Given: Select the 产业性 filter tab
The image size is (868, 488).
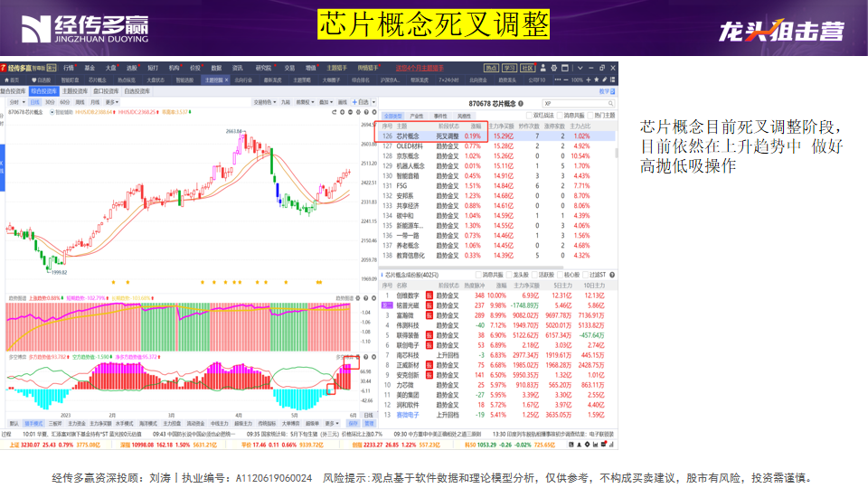Looking at the screenshot, I should (x=416, y=117).
